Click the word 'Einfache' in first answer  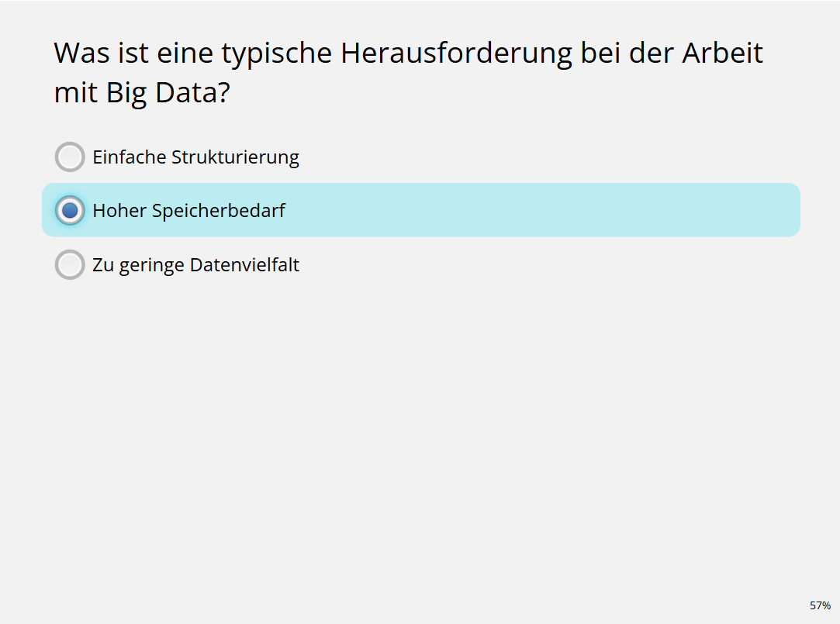129,157
